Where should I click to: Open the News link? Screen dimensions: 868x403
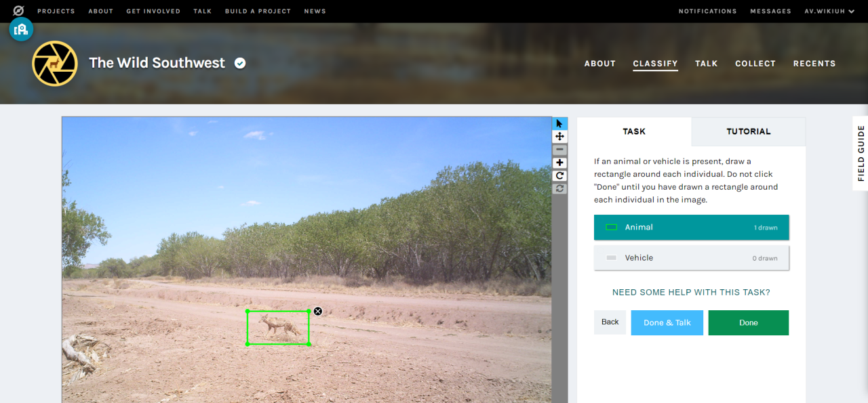coord(315,12)
